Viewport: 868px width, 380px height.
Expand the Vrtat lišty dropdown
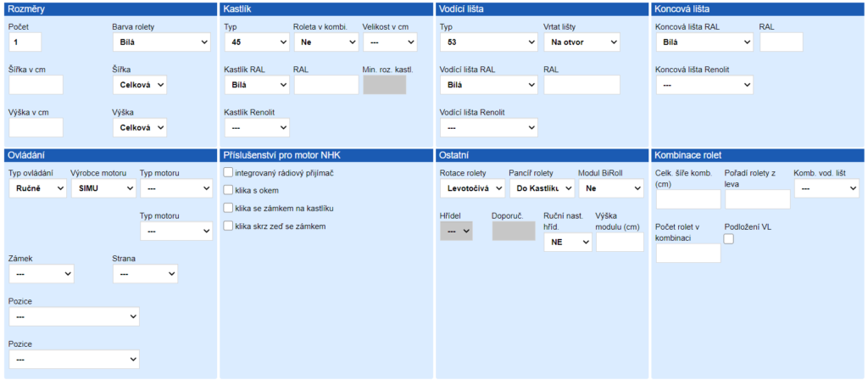(581, 42)
